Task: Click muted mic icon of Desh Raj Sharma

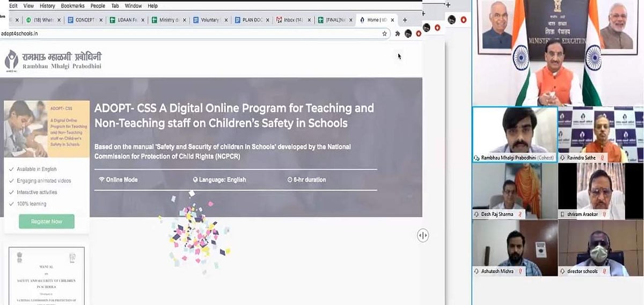Action: click(x=519, y=214)
